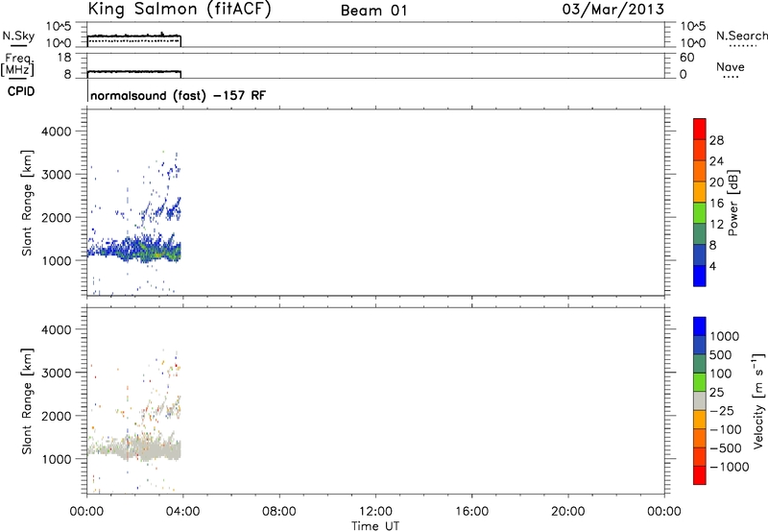Select the Beam 01 label
768x532 pixels.
click(x=374, y=11)
